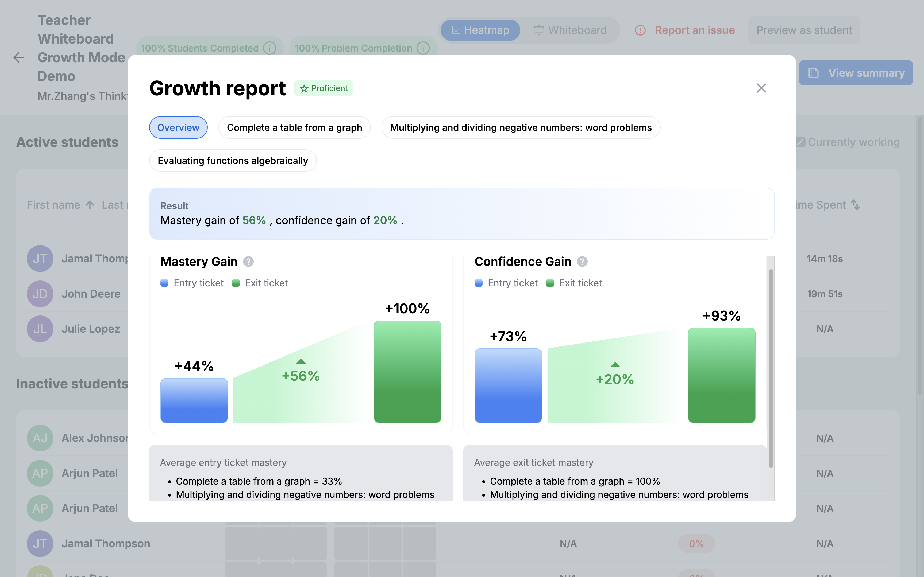Select the Complete a table from a graph tab
Viewport: 924px width, 577px height.
point(294,127)
